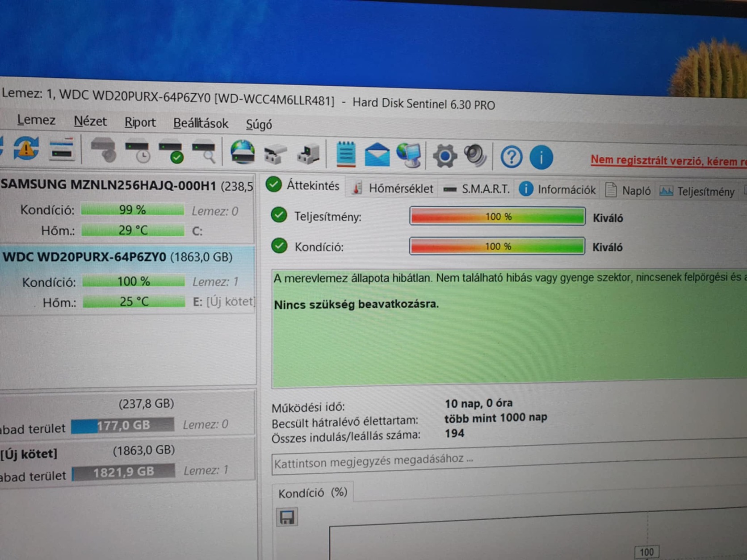Click the 'E: [Új kötet]' drive label
Viewport: 747px width, 560px height.
tap(224, 301)
